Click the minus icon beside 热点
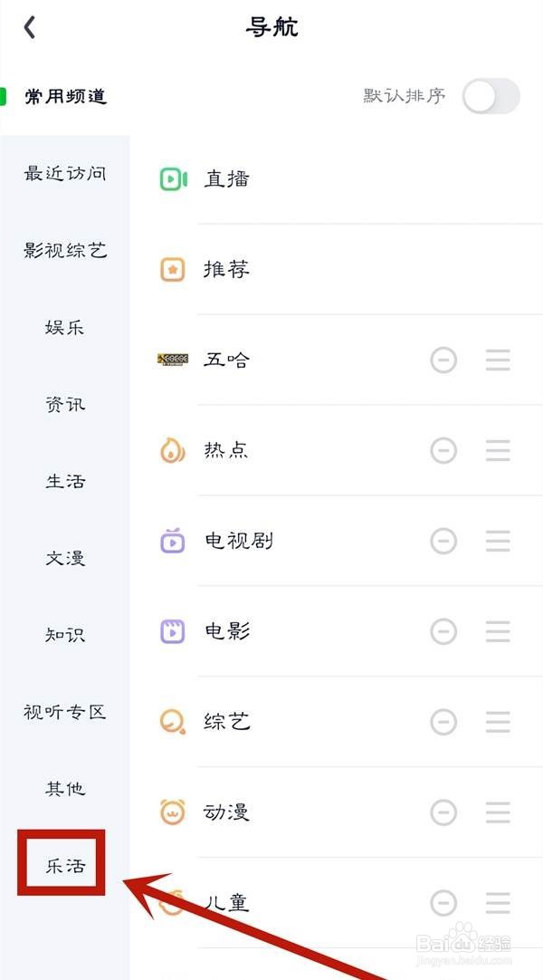This screenshot has width=543, height=980. 443,451
